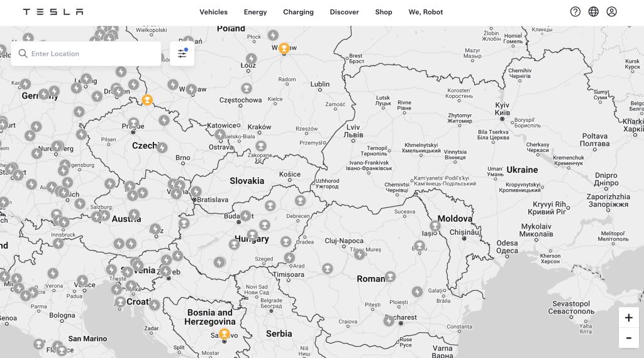Screen dimensions: 644x358
Task: Select the supercharger marker near Innsbruck
Action: pyautogui.click(x=58, y=243)
